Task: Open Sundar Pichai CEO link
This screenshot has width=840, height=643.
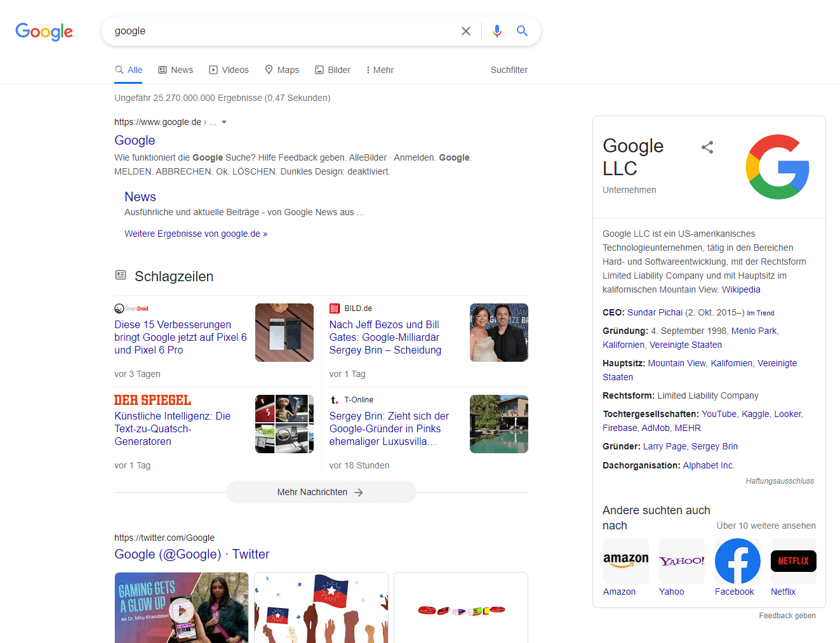Action: click(x=655, y=312)
